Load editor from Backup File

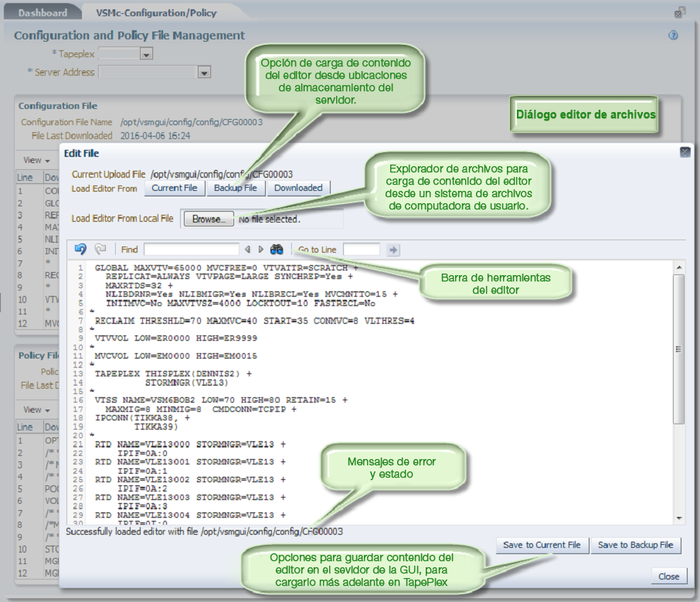pyautogui.click(x=236, y=188)
